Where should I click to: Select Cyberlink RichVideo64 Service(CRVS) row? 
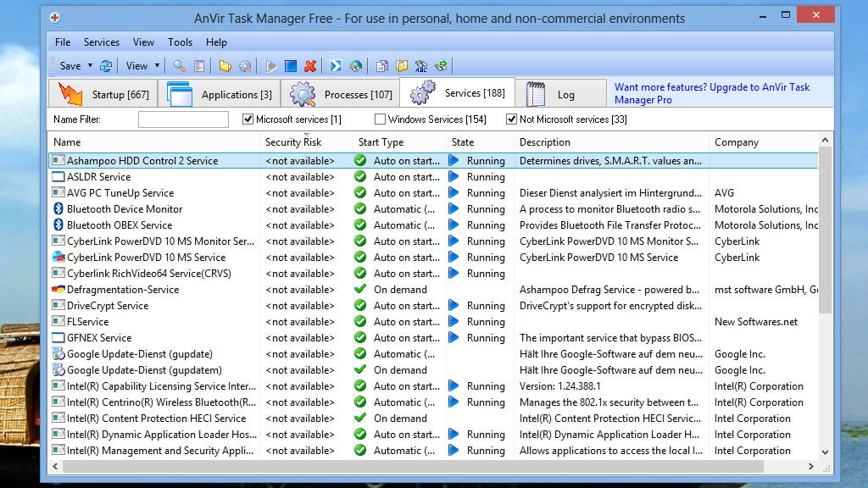pos(433,274)
